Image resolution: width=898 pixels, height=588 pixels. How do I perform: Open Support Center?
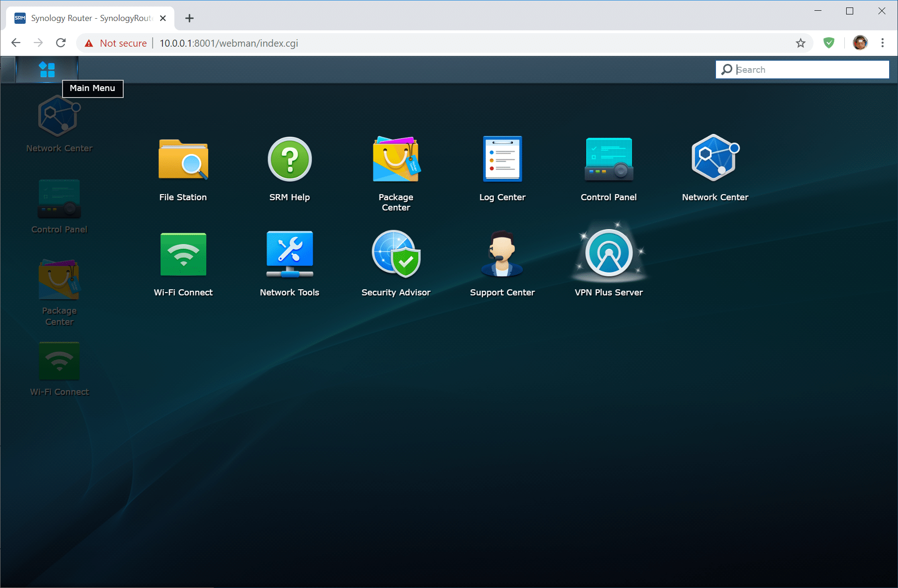(x=502, y=264)
